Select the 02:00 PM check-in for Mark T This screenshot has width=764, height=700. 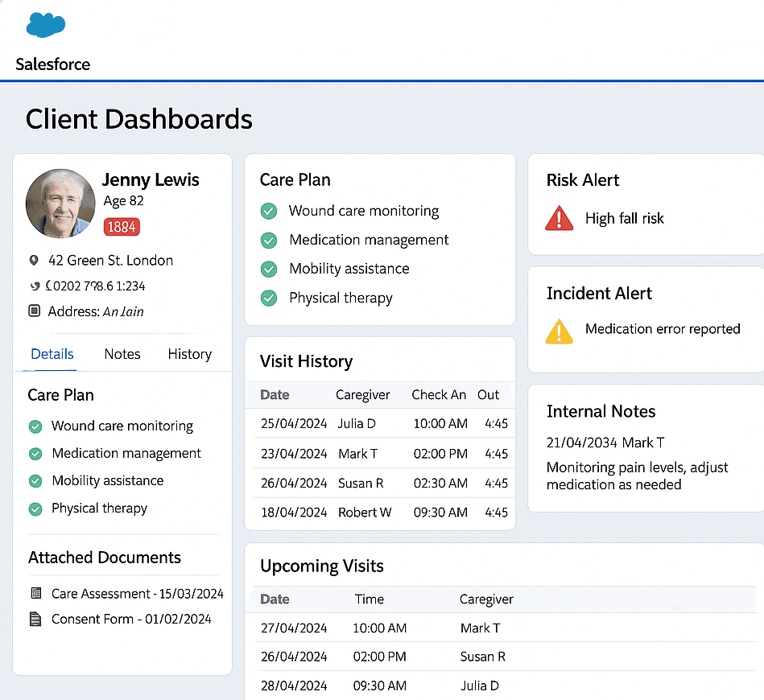(x=440, y=454)
